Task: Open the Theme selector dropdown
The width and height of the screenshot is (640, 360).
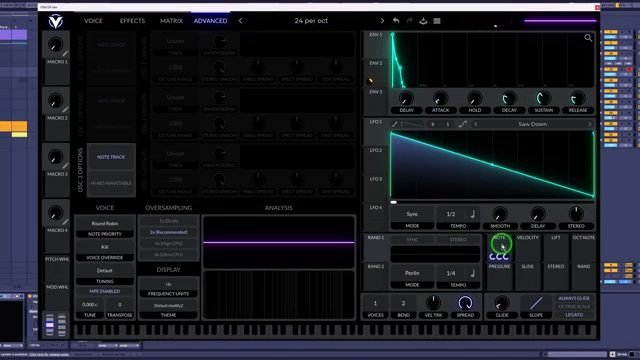Action: (169, 306)
